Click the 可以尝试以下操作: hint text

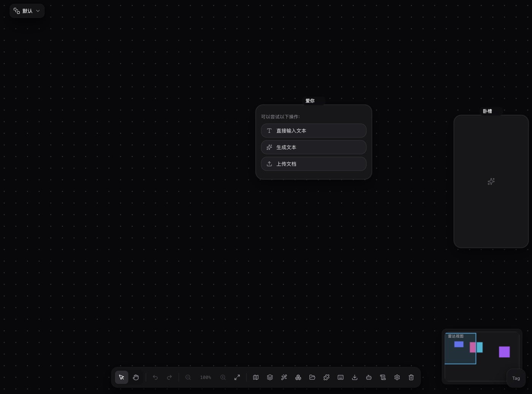coord(280,117)
